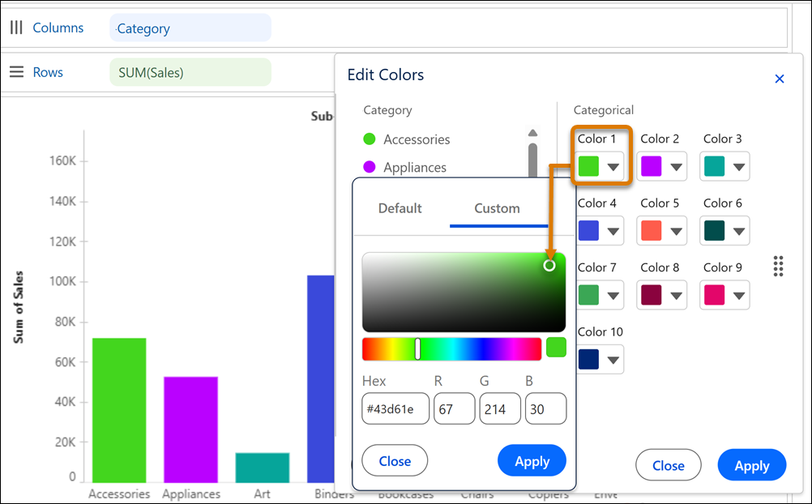Viewport: 812px width, 504px height.
Task: Click the Rows shelf icon
Action: [16, 71]
